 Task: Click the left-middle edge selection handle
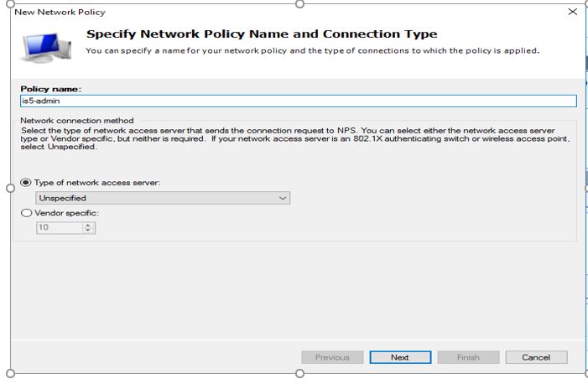pos(11,189)
